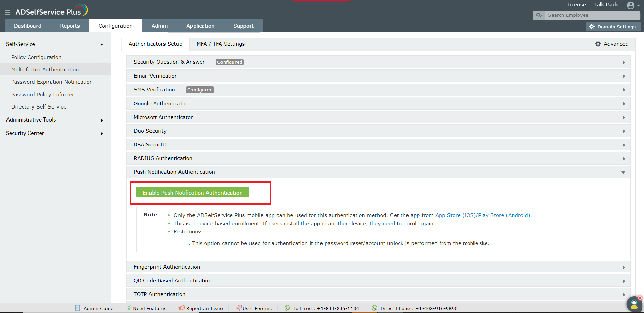
Task: Select the Configuration tab
Action: [x=115, y=26]
